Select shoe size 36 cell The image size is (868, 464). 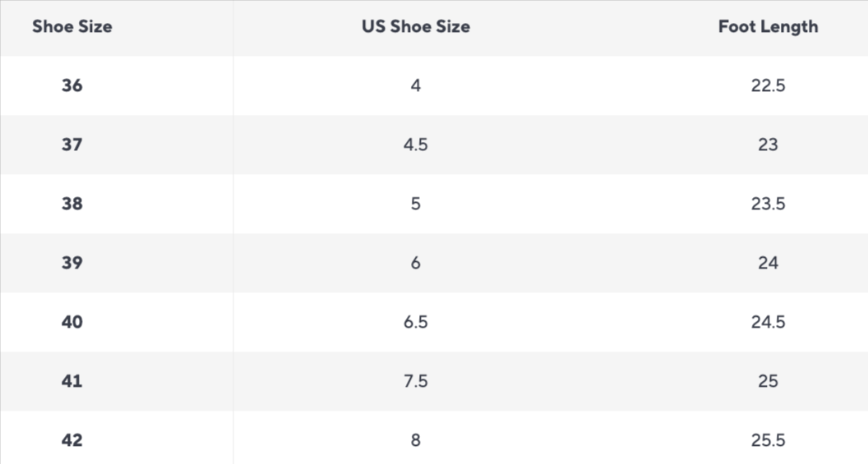click(72, 85)
